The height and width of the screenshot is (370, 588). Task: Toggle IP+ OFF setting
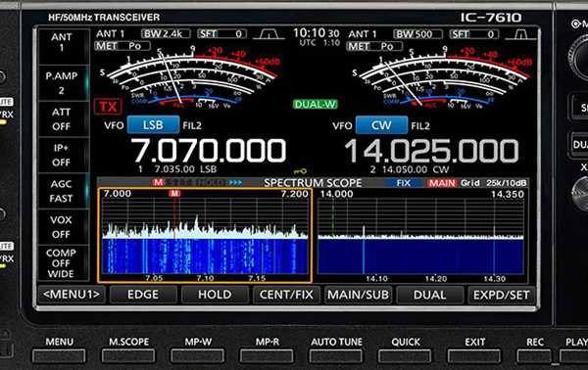tap(63, 155)
